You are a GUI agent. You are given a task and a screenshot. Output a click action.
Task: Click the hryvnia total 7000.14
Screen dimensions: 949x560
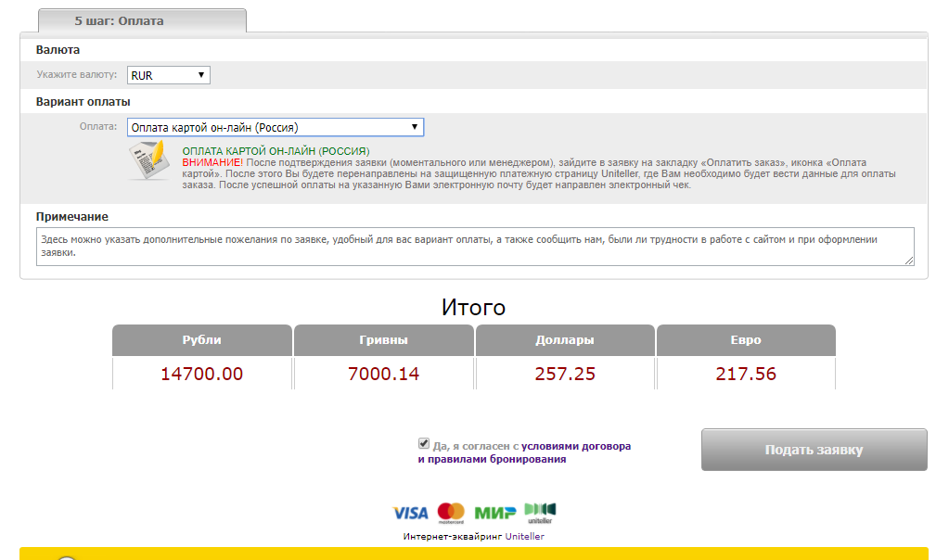[384, 374]
